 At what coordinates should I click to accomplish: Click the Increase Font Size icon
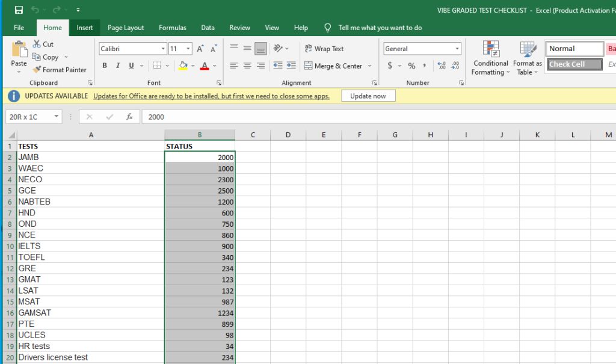pyautogui.click(x=200, y=49)
